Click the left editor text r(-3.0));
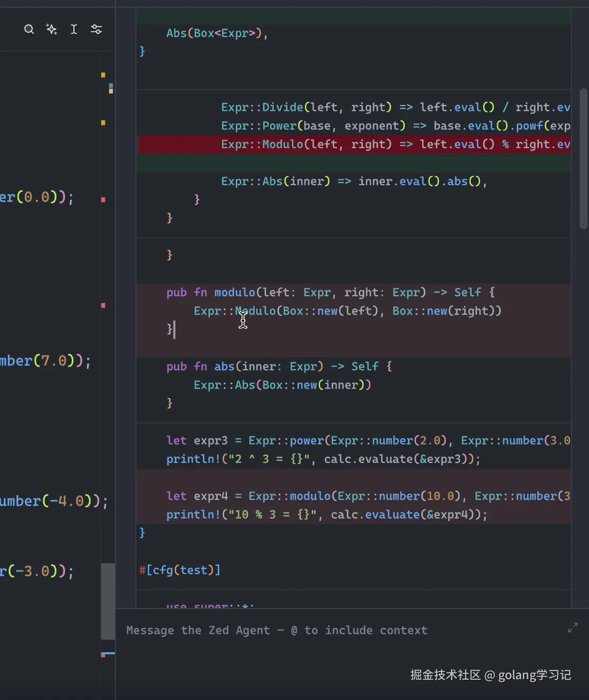 pyautogui.click(x=37, y=571)
